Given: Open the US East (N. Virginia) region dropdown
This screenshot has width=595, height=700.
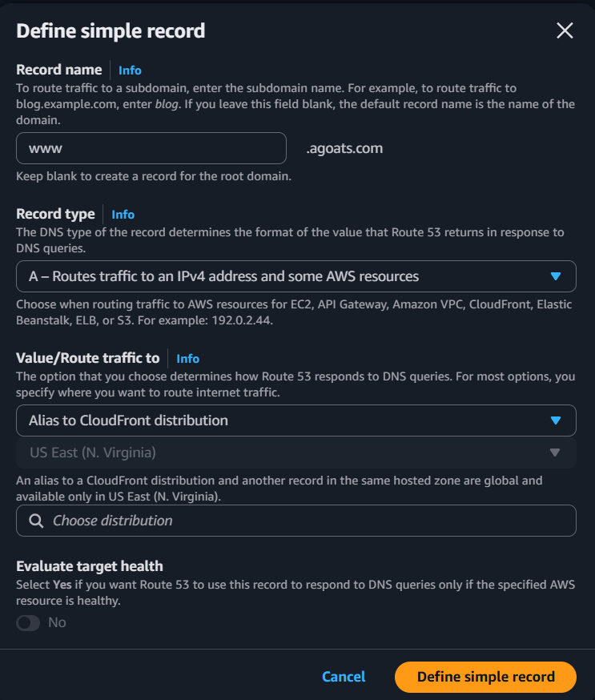Looking at the screenshot, I should (295, 453).
